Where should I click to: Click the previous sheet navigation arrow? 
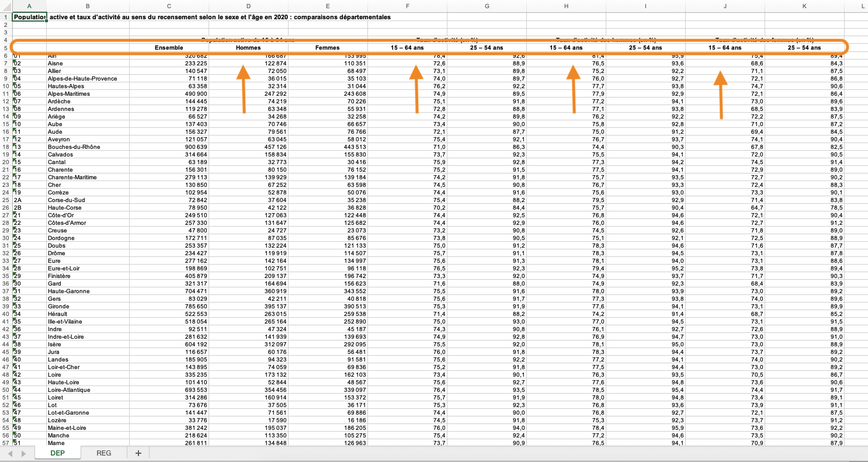point(10,453)
